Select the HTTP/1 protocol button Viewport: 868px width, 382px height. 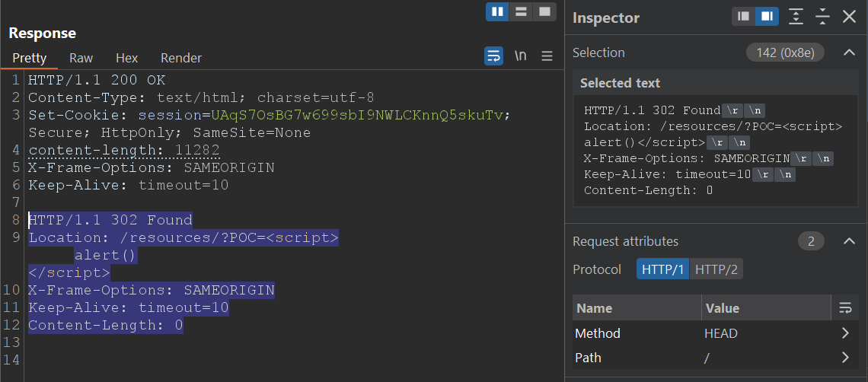662,269
